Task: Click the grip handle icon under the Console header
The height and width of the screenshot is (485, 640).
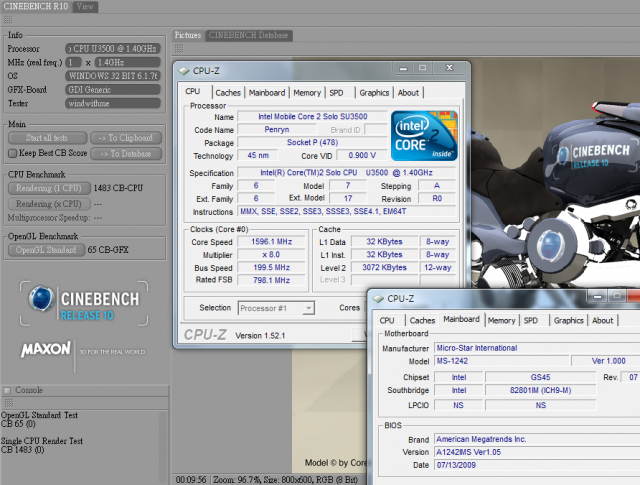Action: click(x=8, y=403)
